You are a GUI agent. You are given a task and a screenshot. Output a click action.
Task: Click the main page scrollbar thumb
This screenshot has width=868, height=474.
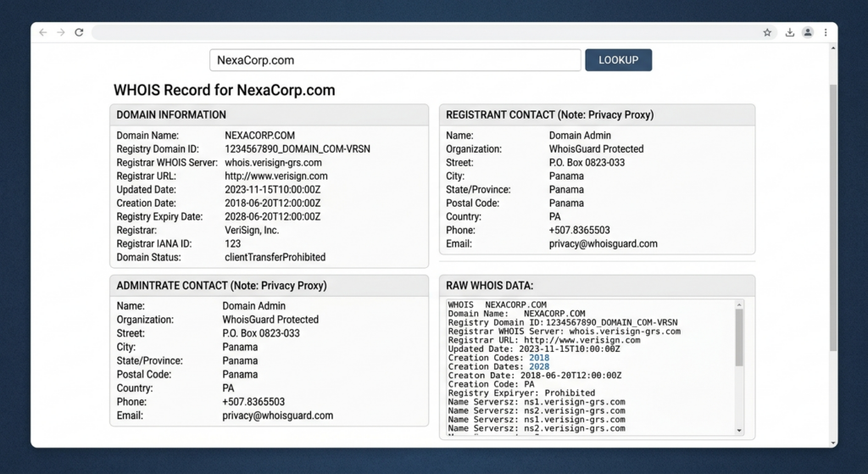click(833, 218)
